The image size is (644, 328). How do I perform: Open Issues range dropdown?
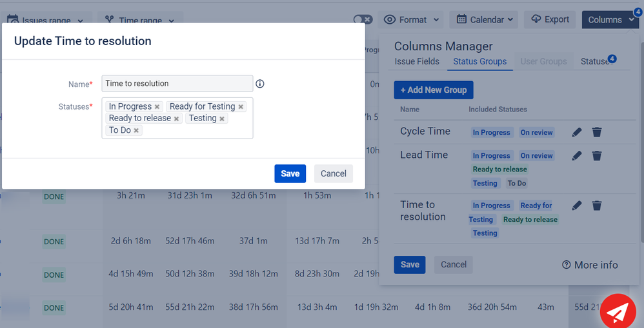coord(45,20)
